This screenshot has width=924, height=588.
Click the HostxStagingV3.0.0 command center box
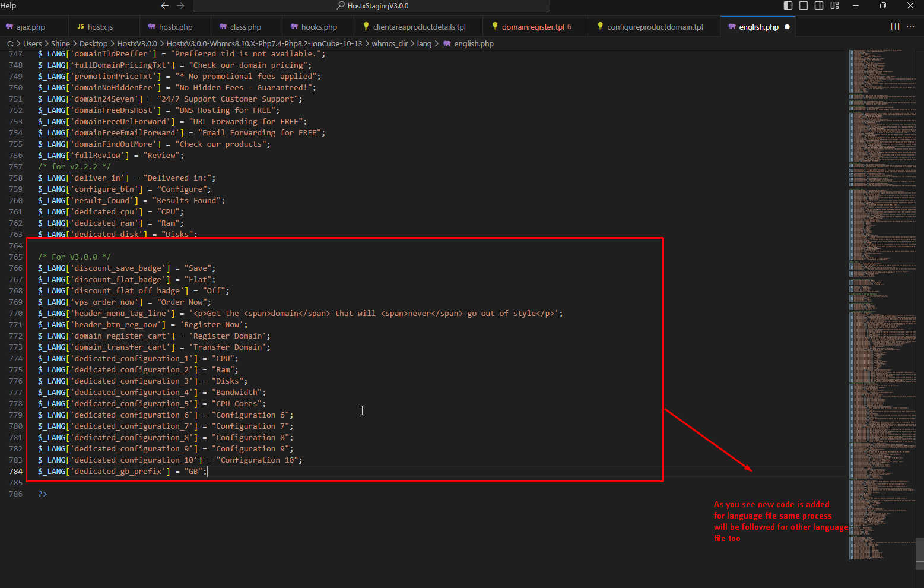point(371,6)
